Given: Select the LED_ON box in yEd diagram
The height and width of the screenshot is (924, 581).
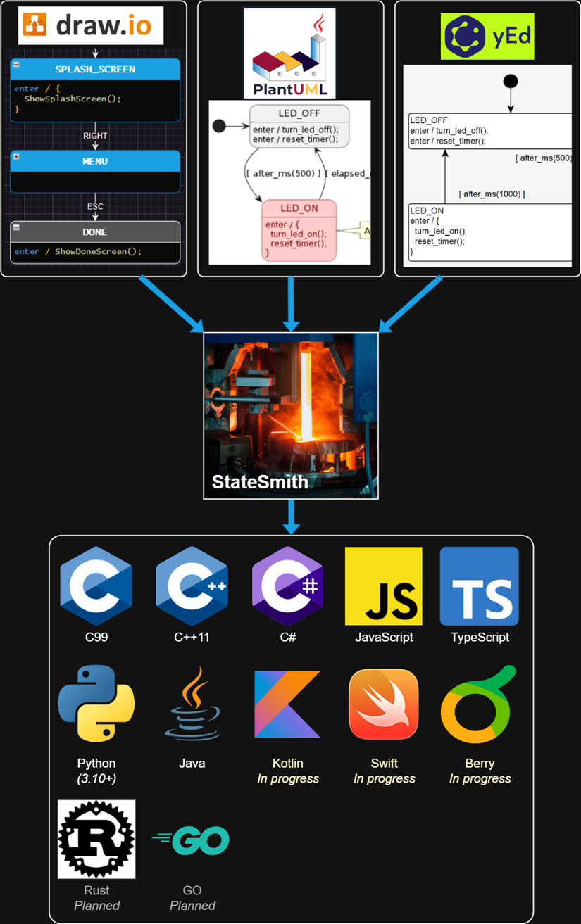Looking at the screenshot, I should point(490,232).
